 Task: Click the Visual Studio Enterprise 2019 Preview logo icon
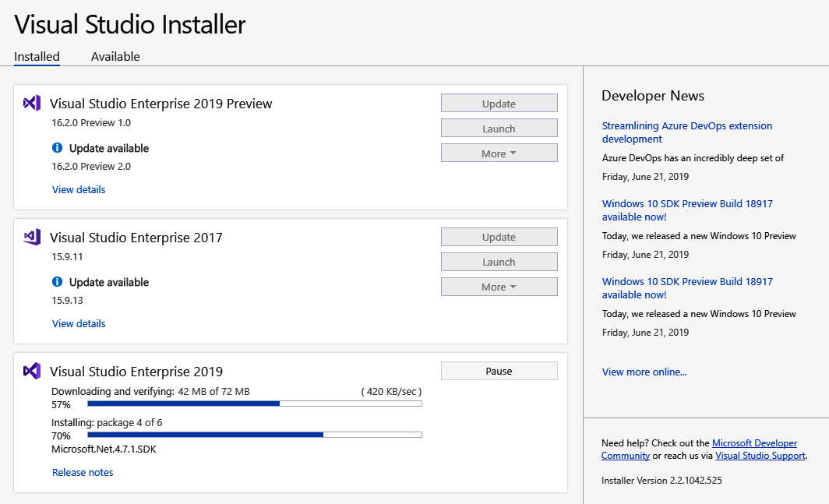click(x=32, y=103)
